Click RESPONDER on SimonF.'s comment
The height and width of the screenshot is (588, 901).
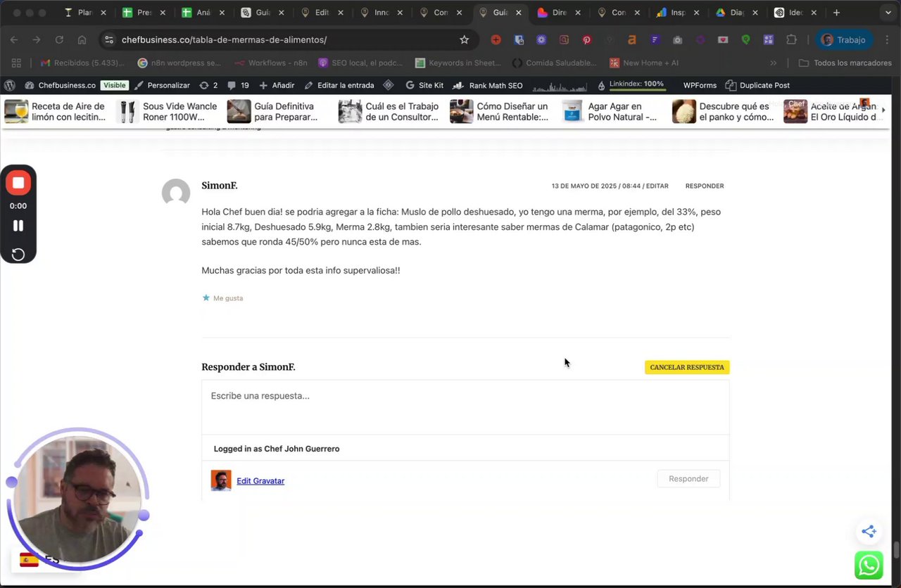(705, 186)
